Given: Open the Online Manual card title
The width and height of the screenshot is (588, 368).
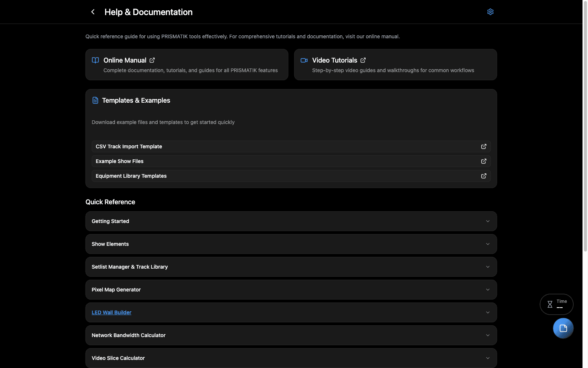Looking at the screenshot, I should [125, 60].
